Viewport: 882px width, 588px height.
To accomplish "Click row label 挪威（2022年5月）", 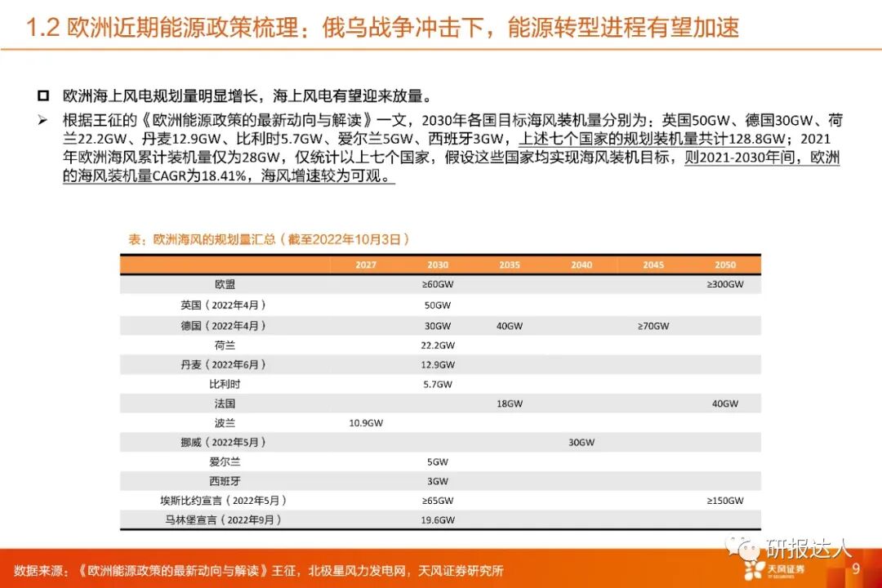I will tap(223, 443).
